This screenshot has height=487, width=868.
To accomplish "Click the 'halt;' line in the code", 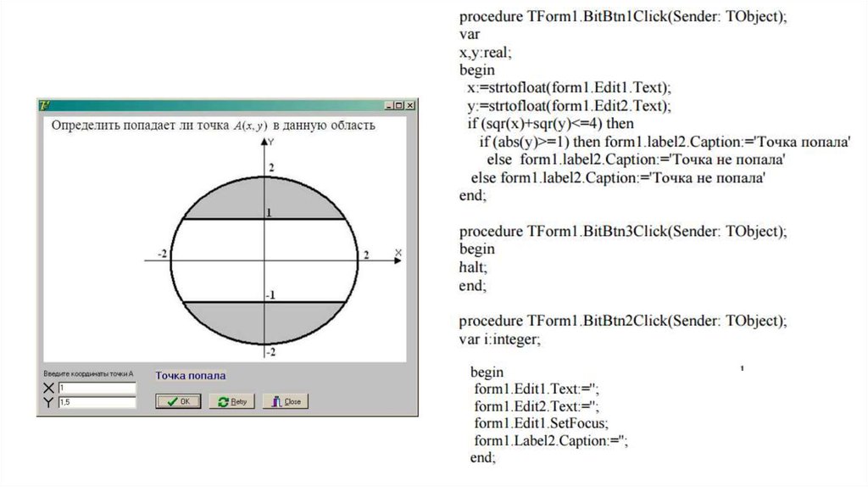I will (474, 267).
